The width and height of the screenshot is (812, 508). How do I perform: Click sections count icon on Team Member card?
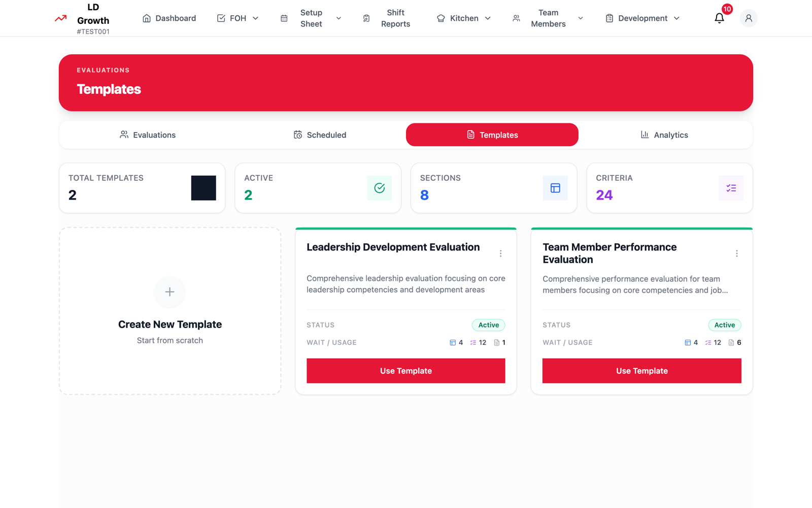(x=688, y=343)
